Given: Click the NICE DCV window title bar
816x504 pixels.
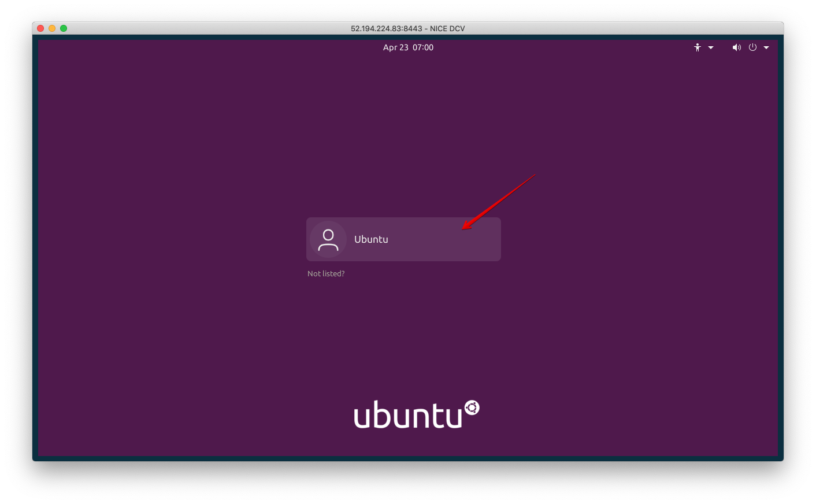Looking at the screenshot, I should tap(408, 28).
